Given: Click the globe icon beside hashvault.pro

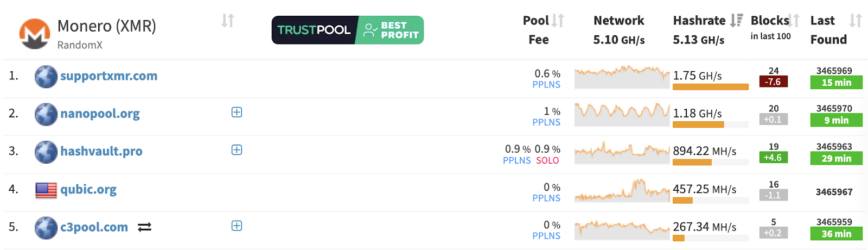Looking at the screenshot, I should pos(46,152).
